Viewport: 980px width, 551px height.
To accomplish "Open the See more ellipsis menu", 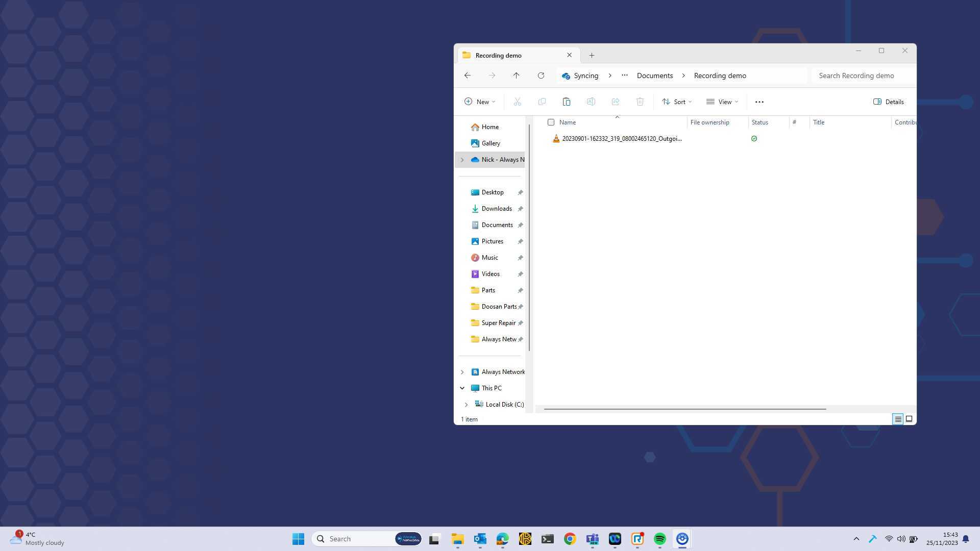I will [759, 102].
